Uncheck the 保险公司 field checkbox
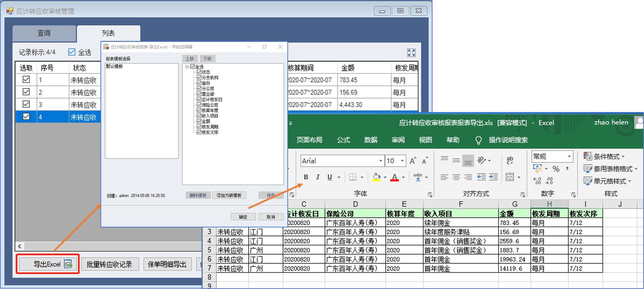This screenshot has width=644, height=289. tap(199, 105)
